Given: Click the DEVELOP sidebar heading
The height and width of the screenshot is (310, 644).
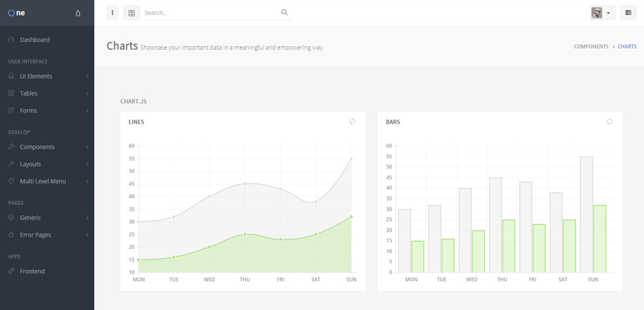Looking at the screenshot, I should point(19,132).
